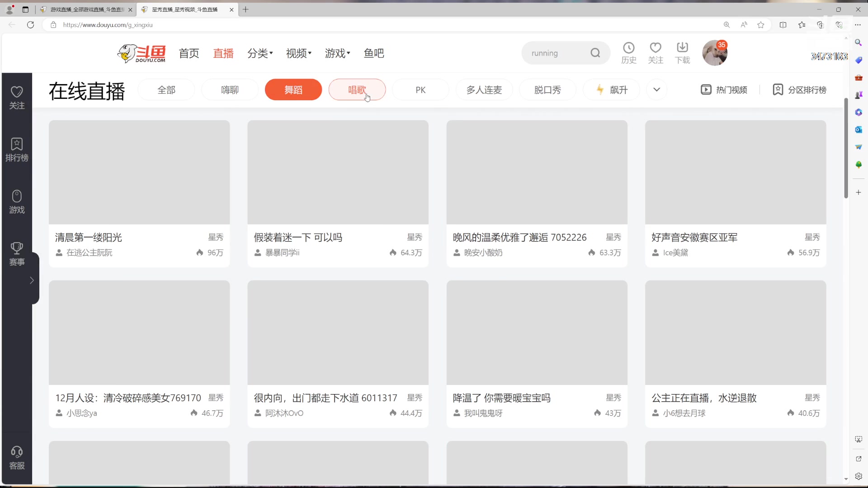The width and height of the screenshot is (868, 488).
Task: Open Edge sidebar search icon
Action: point(858,42)
